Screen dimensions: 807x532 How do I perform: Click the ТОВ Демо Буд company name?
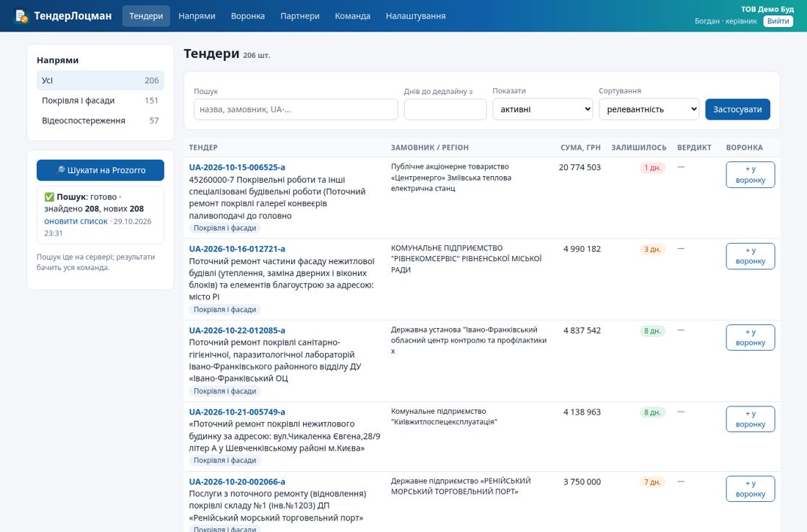click(767, 10)
